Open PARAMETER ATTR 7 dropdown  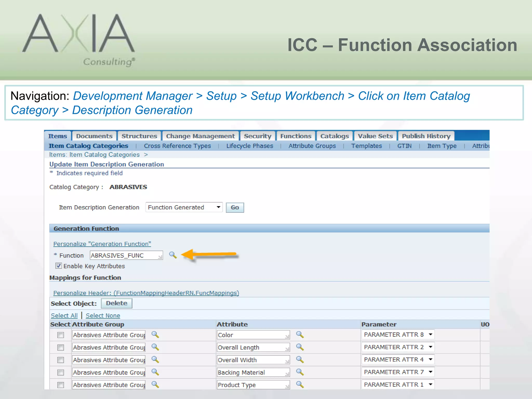point(398,372)
